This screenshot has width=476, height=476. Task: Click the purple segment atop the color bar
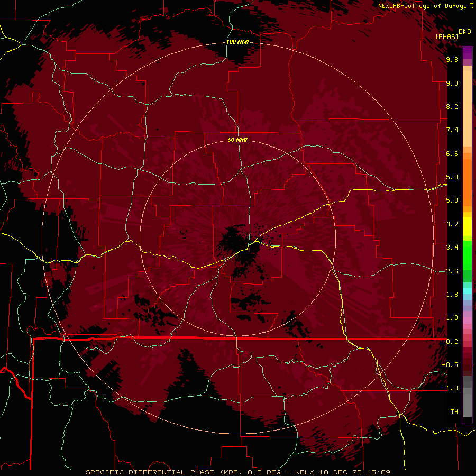[467, 53]
